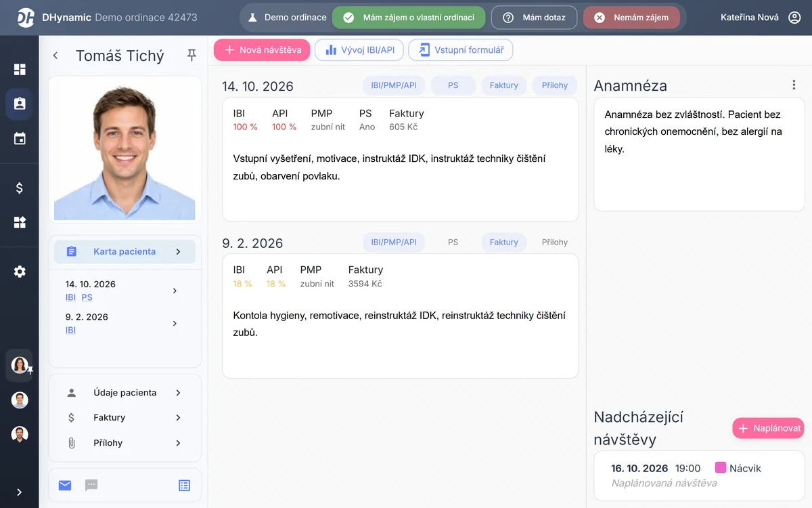
Task: Click the Anamnéza text box
Action: coord(699,154)
